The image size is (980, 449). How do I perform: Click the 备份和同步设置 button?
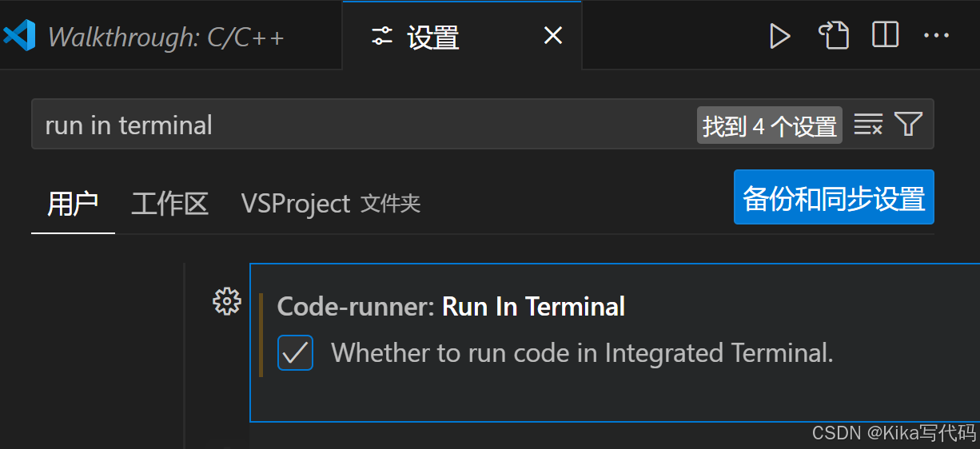point(834,197)
